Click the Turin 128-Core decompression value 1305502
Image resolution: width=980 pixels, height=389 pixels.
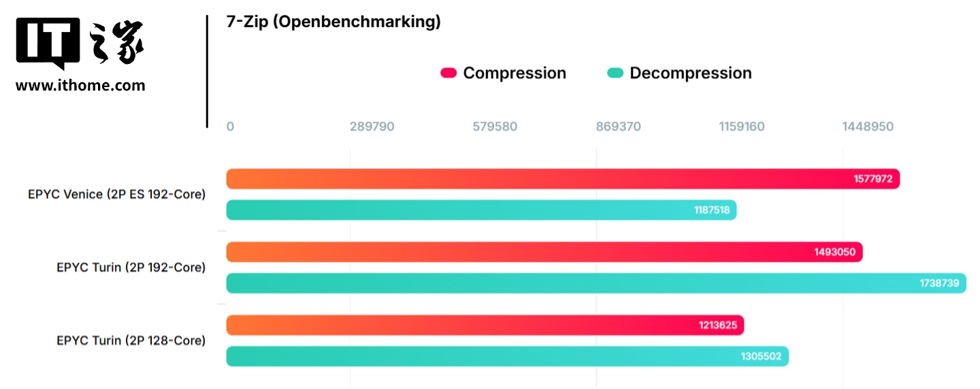pyautogui.click(x=762, y=356)
